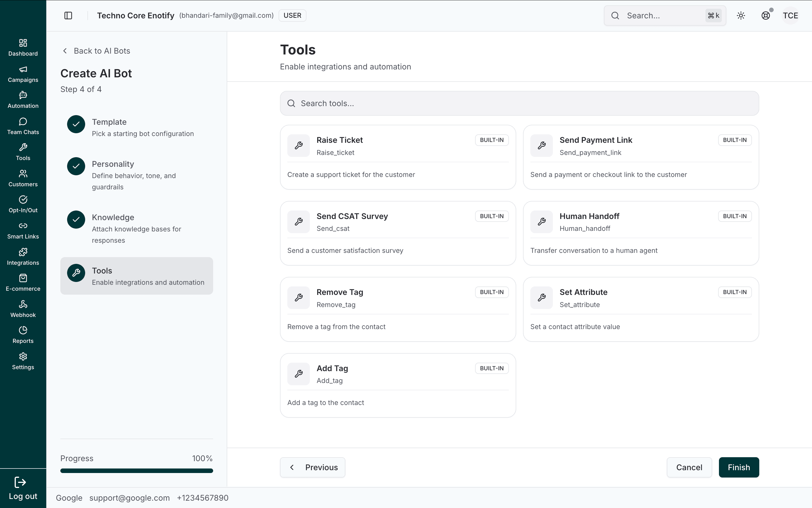Viewport: 812px width, 508px height.
Task: Open the Dashboard sidebar icon
Action: point(23,43)
